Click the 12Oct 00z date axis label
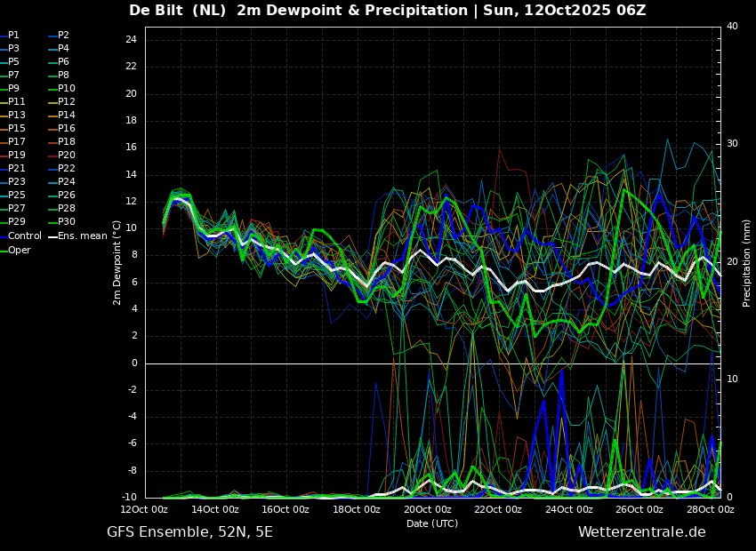The height and width of the screenshot is (551, 756). (x=145, y=509)
